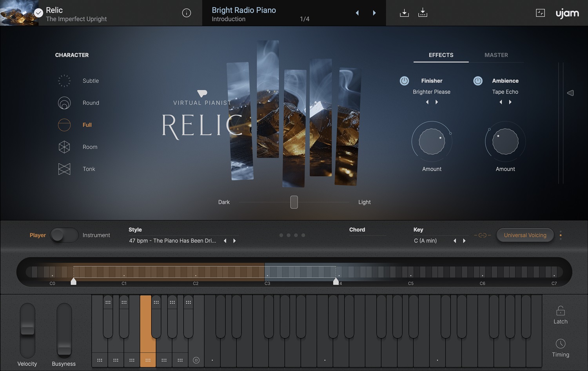Open the voicing options dots menu

tap(561, 235)
